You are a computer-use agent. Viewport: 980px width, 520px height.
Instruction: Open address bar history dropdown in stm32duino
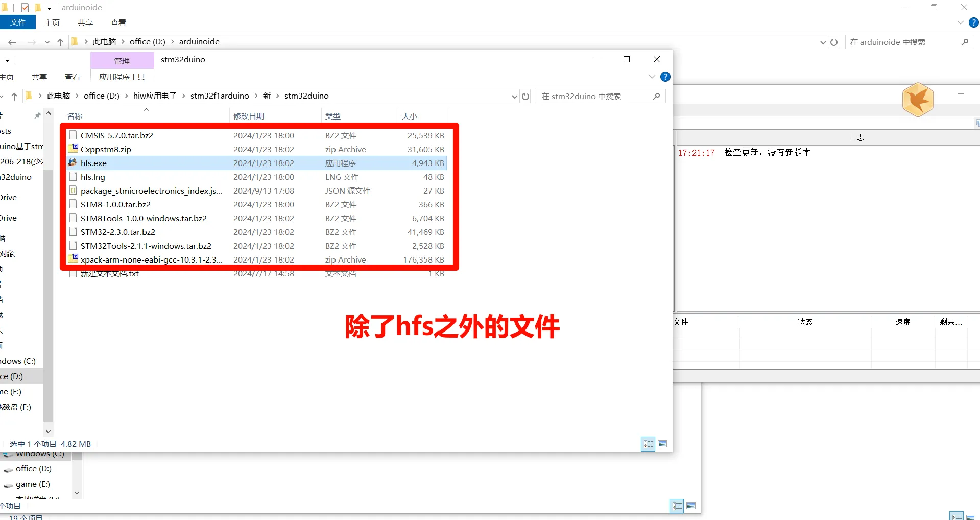(x=514, y=96)
